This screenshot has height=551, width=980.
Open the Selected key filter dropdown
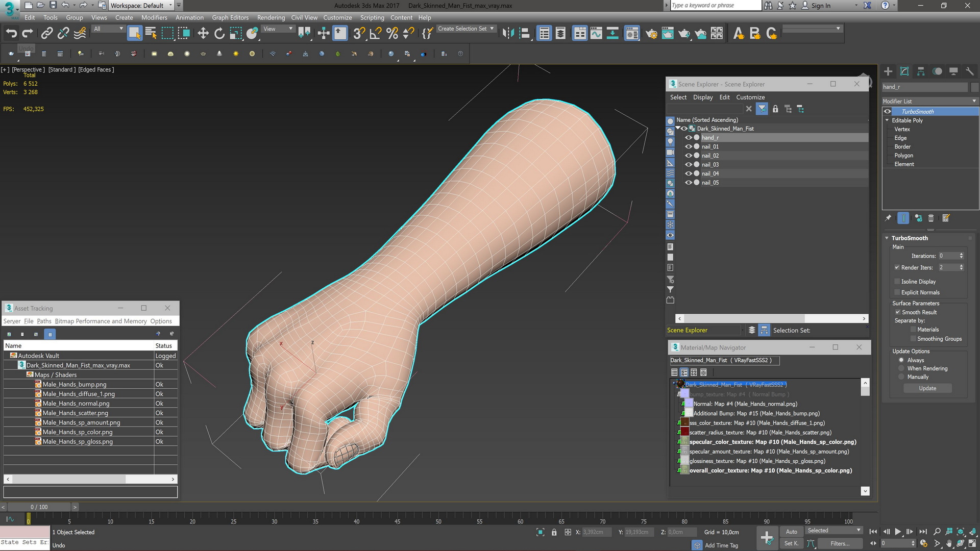tap(834, 531)
